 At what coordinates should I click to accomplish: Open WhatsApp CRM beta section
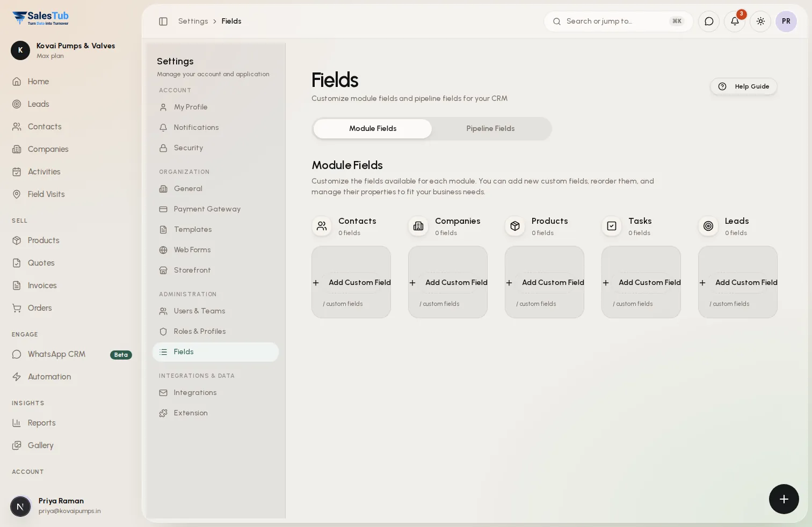pos(71,354)
